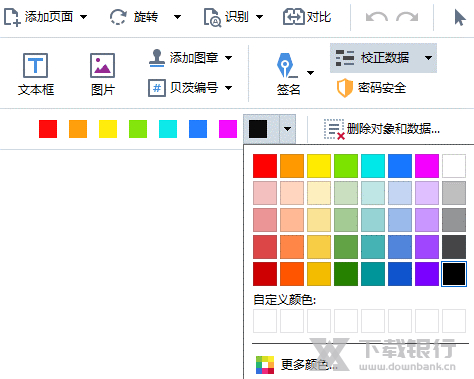Choose pale pink swatch in palette second row

click(265, 193)
